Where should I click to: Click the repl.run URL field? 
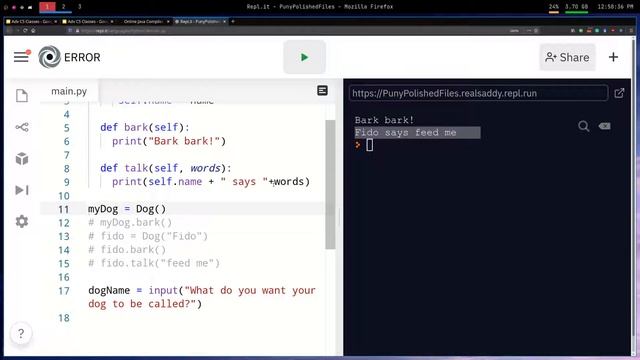(x=478, y=93)
